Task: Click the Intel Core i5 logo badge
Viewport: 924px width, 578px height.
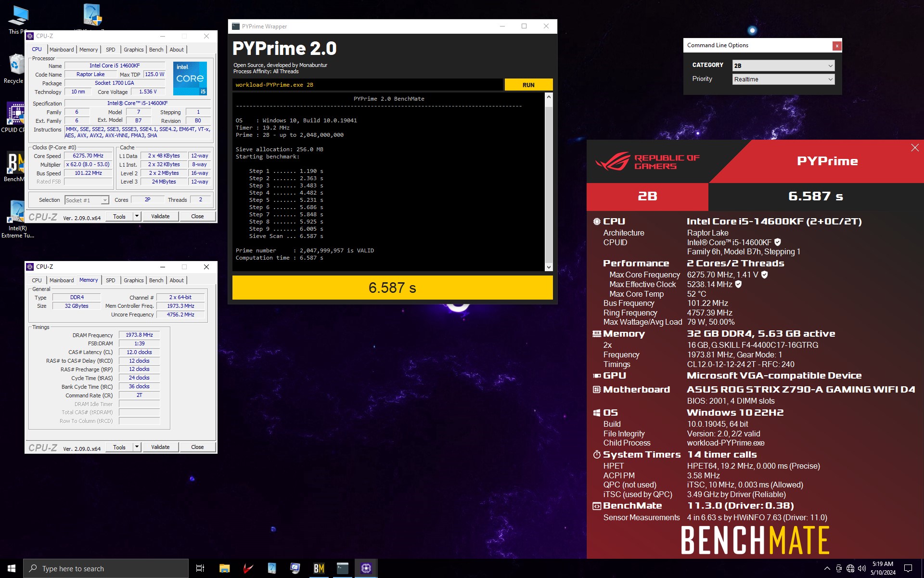Action: click(x=190, y=78)
